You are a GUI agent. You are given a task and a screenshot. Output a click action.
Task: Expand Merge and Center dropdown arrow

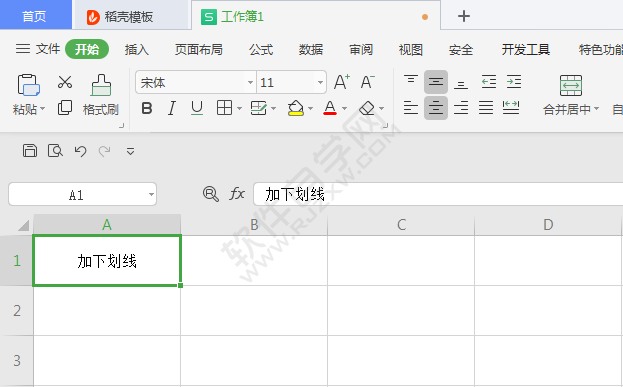596,108
